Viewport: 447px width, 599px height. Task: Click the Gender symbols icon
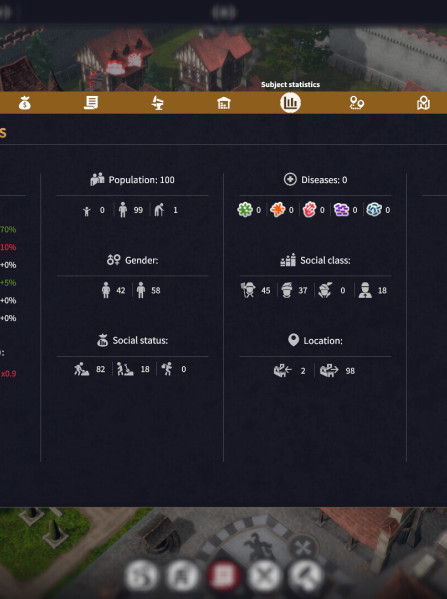click(113, 260)
